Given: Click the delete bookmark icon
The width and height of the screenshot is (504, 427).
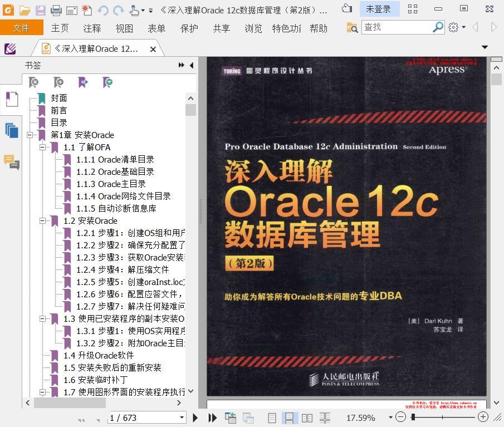Looking at the screenshot, I should tap(33, 82).
